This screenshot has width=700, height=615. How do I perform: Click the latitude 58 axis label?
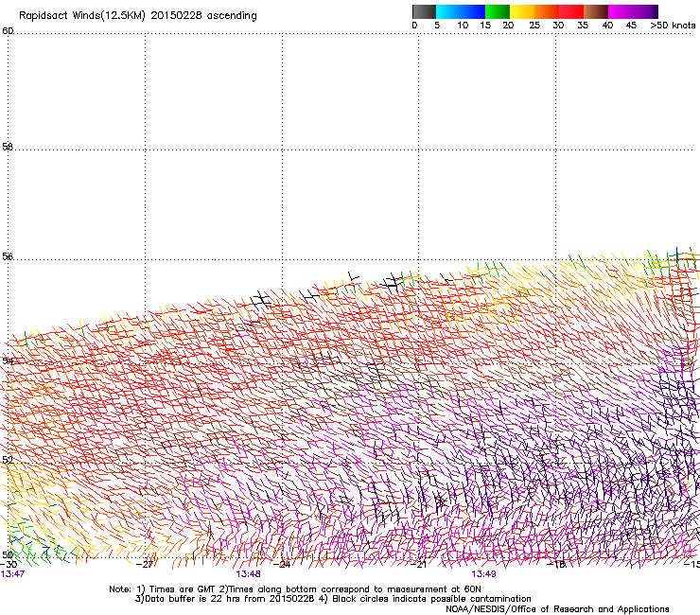(x=8, y=147)
